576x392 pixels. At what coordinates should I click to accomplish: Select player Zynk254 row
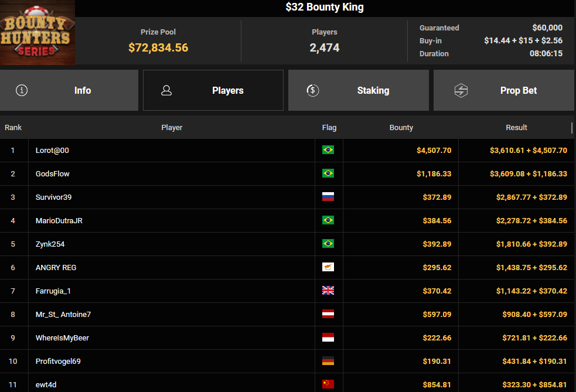(x=287, y=244)
